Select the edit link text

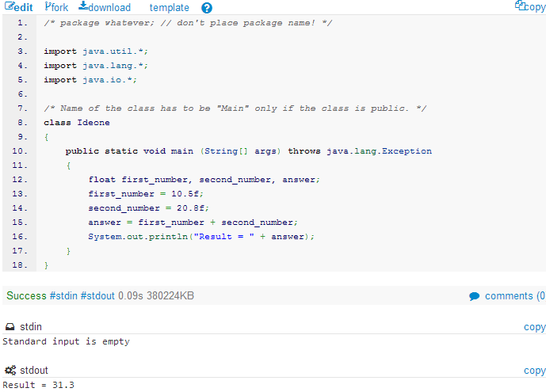click(x=24, y=7)
